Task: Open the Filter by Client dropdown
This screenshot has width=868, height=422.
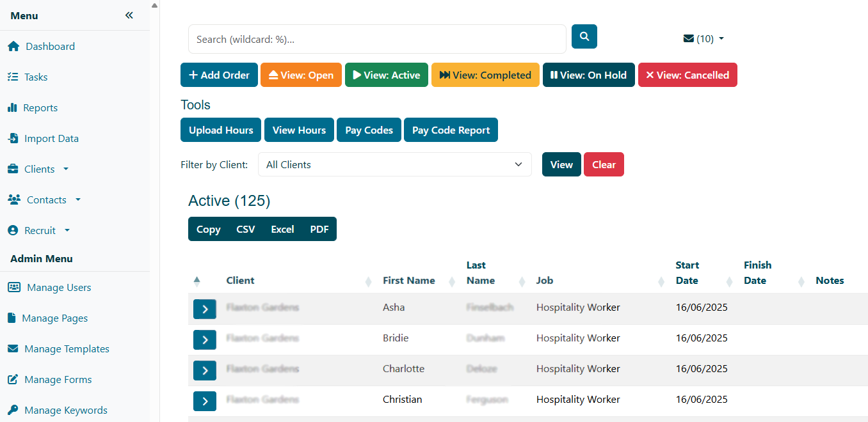Action: tap(394, 164)
